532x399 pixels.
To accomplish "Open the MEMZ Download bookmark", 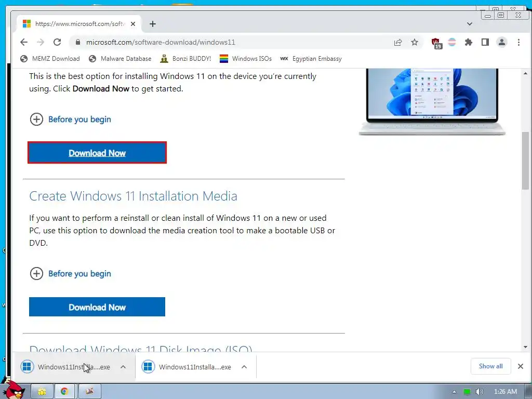I will tap(50, 59).
